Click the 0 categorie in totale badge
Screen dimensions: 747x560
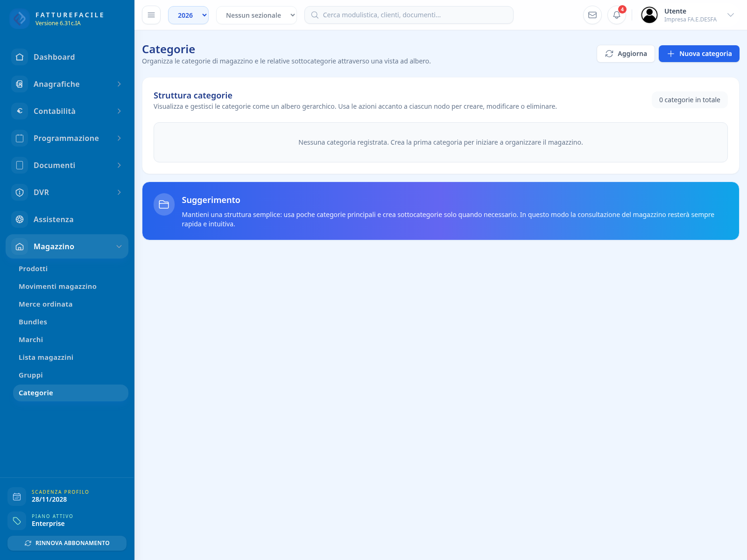(690, 100)
